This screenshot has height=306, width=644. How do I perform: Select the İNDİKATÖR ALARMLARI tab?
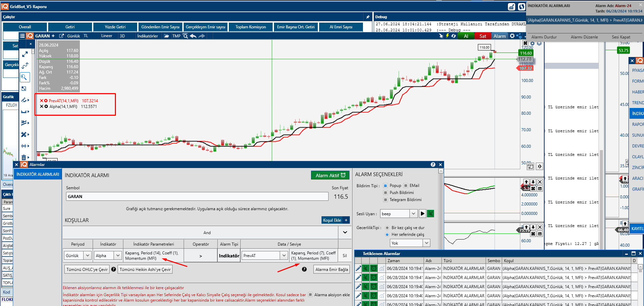(38, 174)
